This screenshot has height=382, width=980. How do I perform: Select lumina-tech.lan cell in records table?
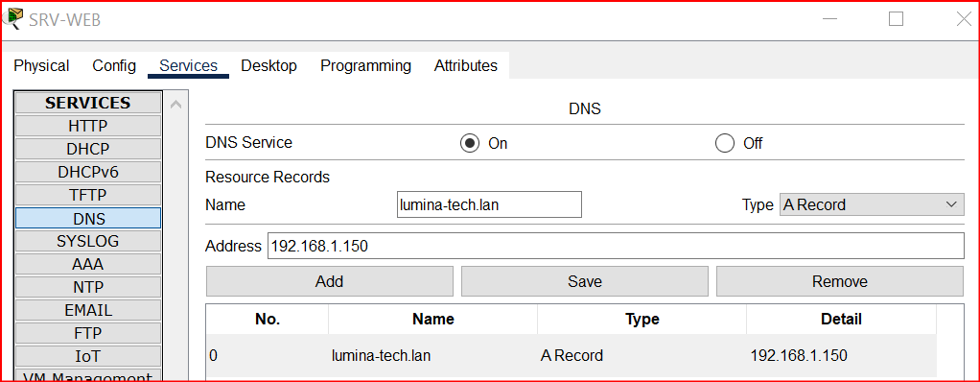point(433,356)
